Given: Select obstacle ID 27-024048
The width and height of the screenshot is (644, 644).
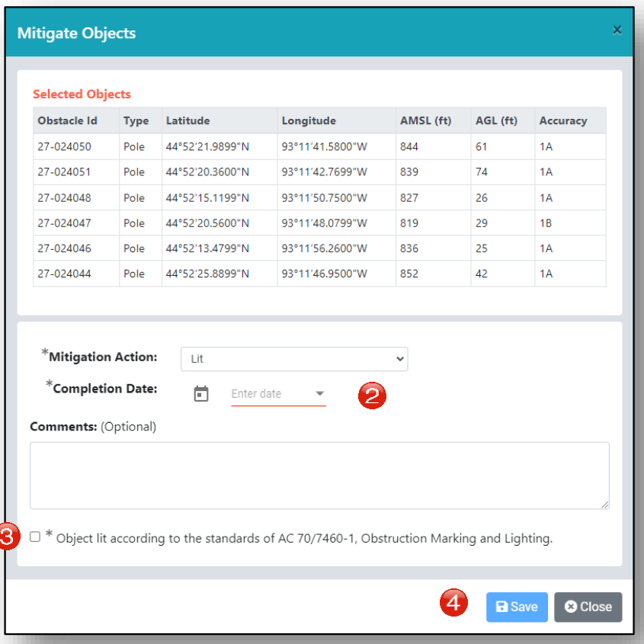Looking at the screenshot, I should pos(65,198).
